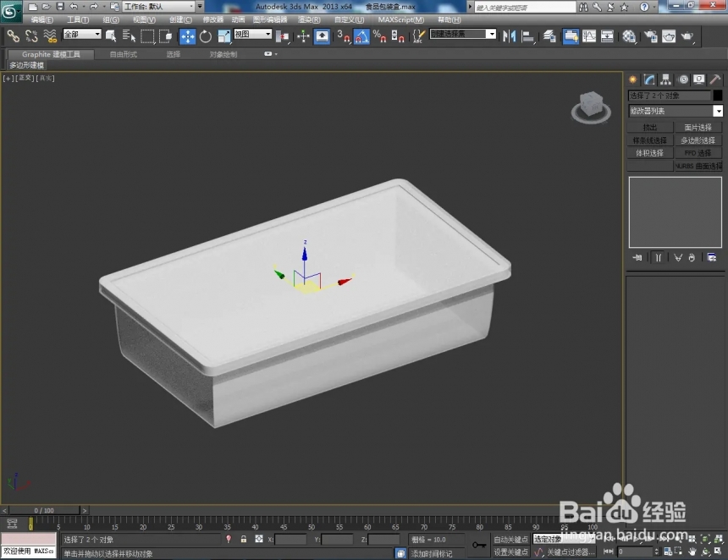
Task: Select the Scale tool in the main toolbar
Action: pos(223,36)
